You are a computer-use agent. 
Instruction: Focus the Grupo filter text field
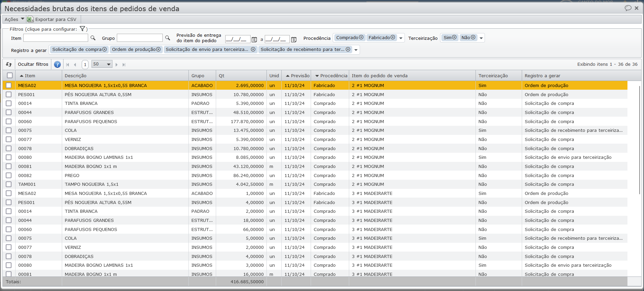140,38
